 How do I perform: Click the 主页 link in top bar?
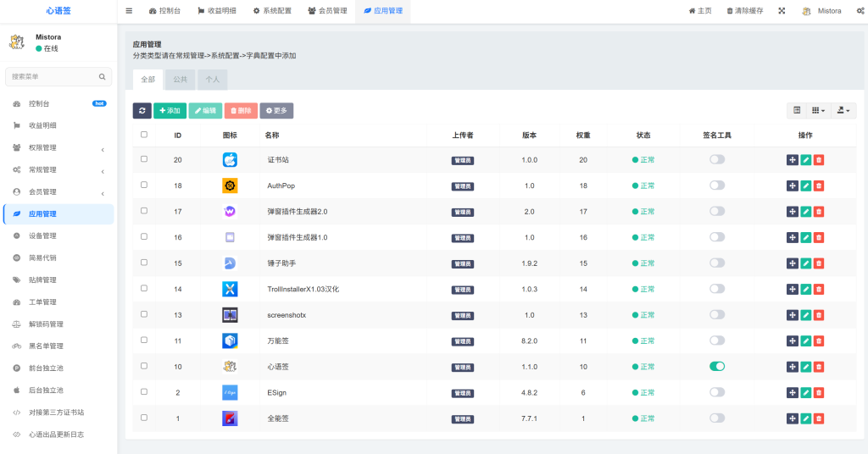(700, 10)
